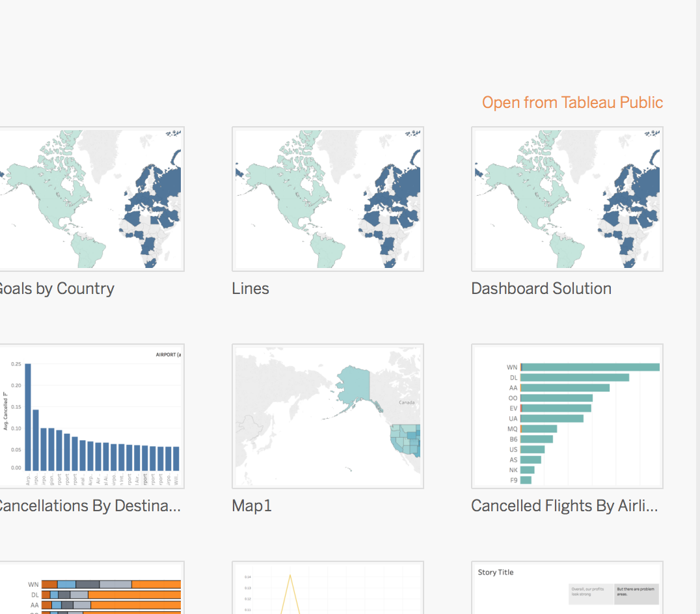Open the Map1 workbook thumbnail

coord(328,416)
